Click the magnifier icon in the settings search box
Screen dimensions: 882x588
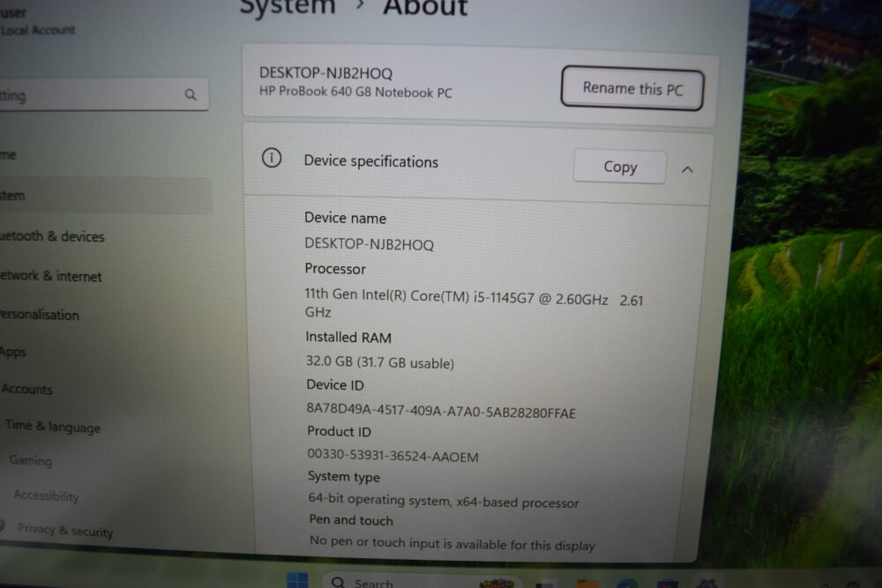click(x=191, y=94)
